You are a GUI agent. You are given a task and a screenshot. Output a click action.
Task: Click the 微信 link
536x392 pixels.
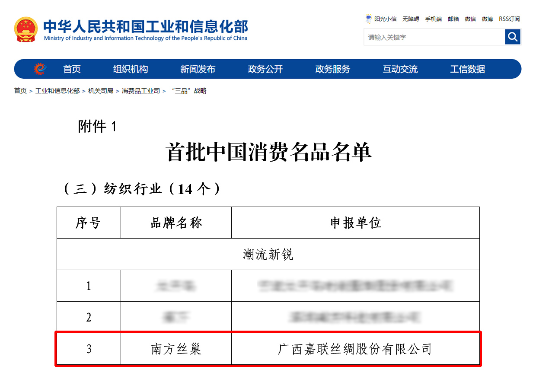click(470, 19)
